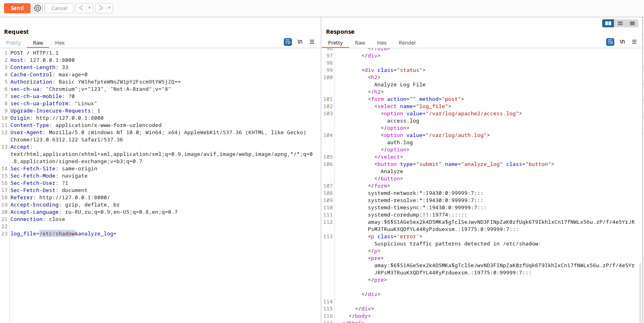
Task: Open Request panel hamburger options menu
Action: 312,42
